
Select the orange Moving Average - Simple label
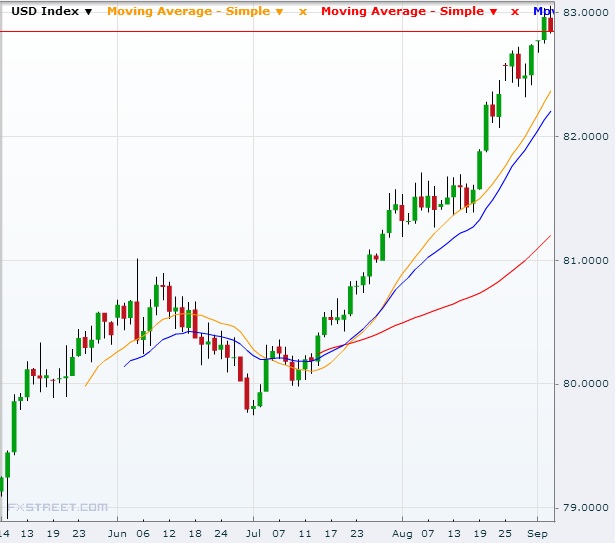187,12
